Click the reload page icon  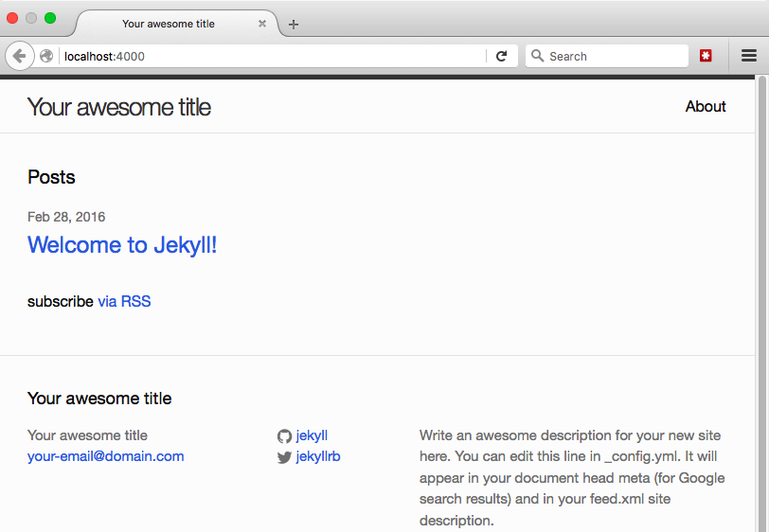point(502,56)
